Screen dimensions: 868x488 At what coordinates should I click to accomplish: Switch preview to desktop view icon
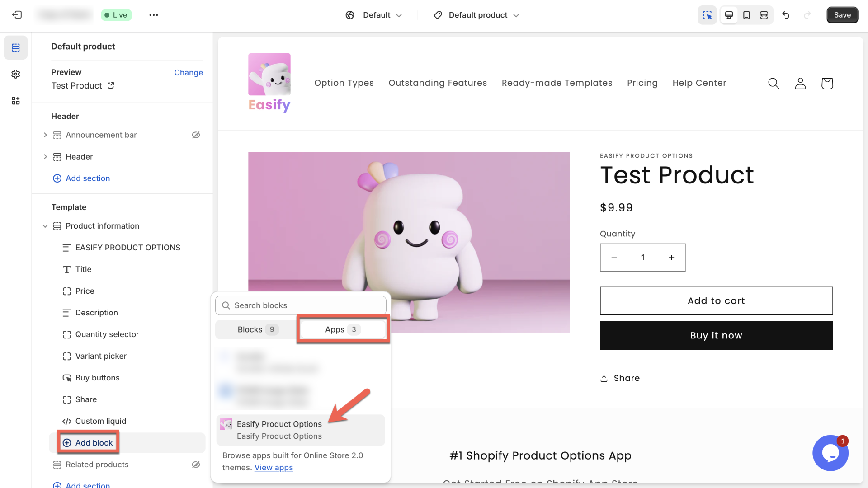pos(728,15)
